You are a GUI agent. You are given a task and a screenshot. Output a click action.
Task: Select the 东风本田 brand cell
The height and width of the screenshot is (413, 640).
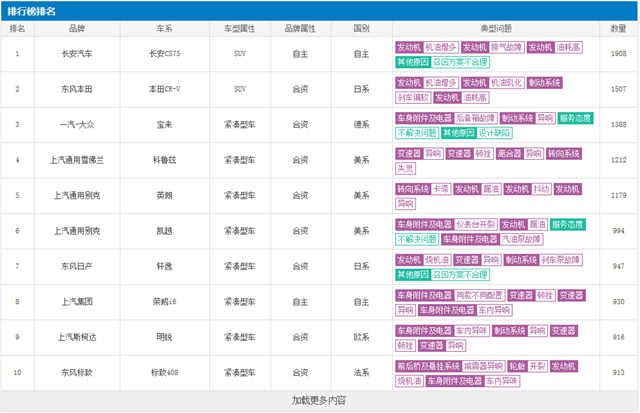point(77,89)
